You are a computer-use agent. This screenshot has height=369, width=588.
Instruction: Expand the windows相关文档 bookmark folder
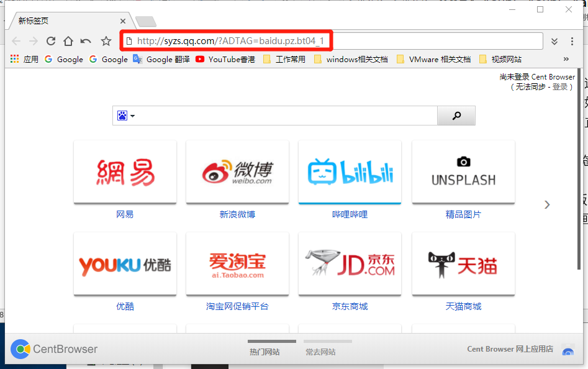[x=351, y=59]
